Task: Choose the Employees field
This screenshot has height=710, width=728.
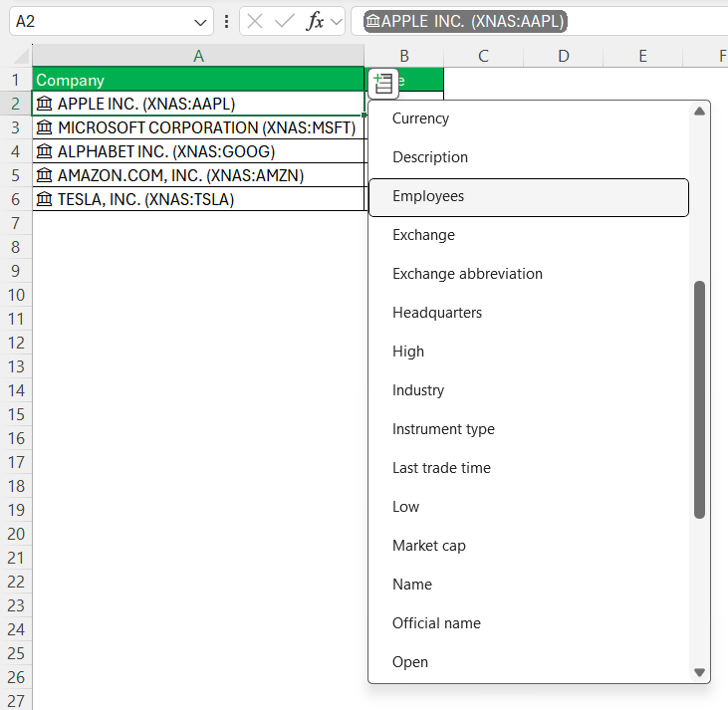Action: pos(529,196)
